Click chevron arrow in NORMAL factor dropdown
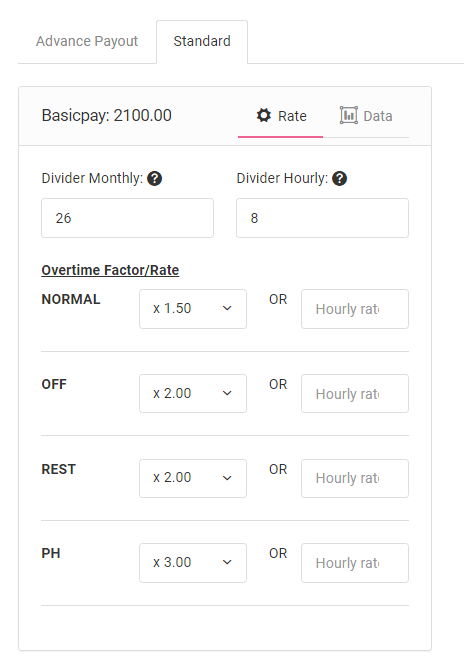The image size is (464, 672). 227,308
